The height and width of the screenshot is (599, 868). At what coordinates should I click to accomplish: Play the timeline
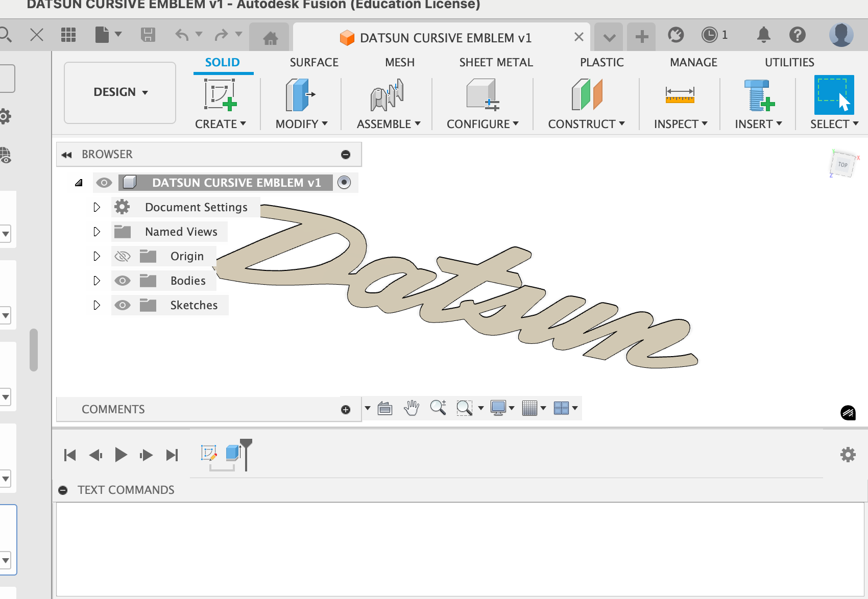[x=121, y=455]
